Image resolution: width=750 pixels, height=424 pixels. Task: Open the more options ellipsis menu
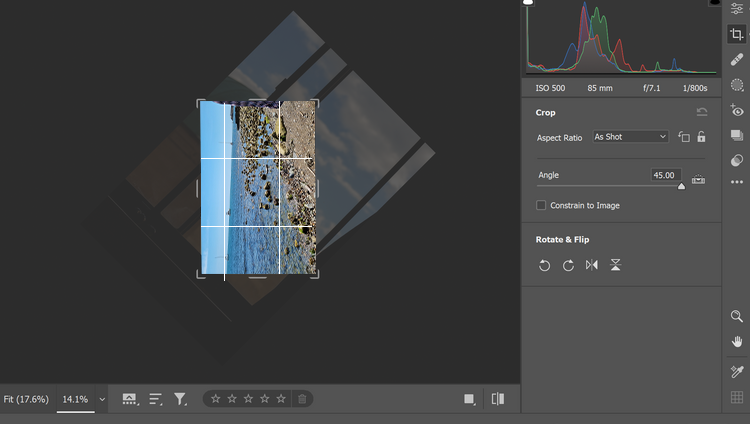(737, 182)
